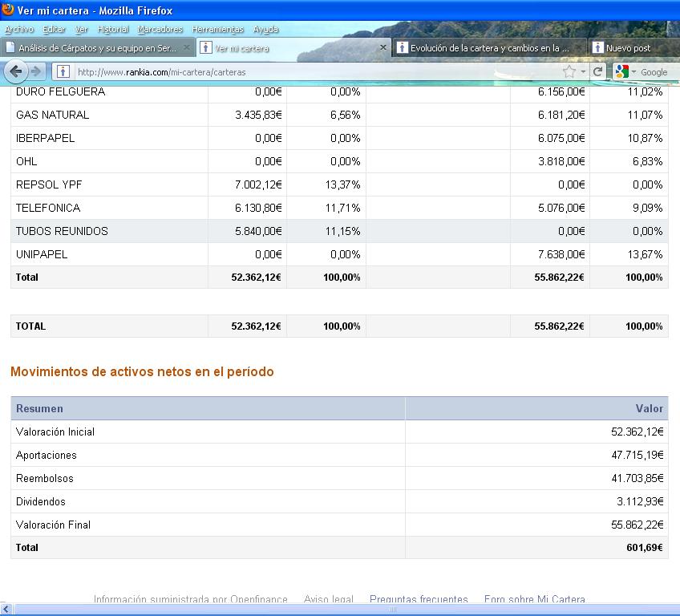Bookmark this page with the star icon
680x616 pixels.
point(569,71)
